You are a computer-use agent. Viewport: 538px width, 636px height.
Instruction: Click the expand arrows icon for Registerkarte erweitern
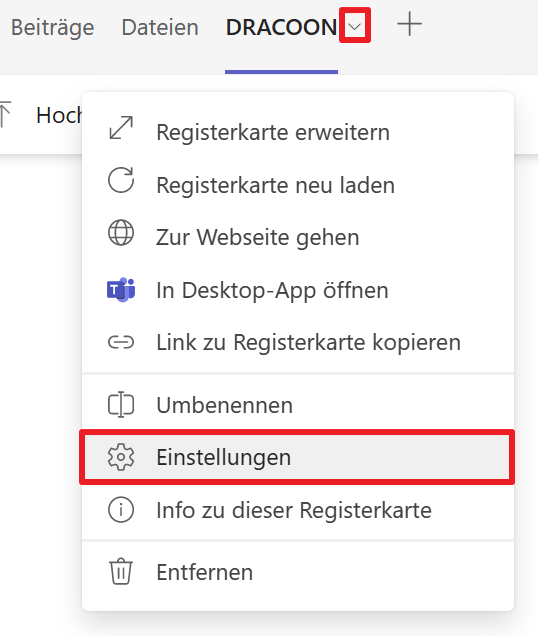pos(121,128)
